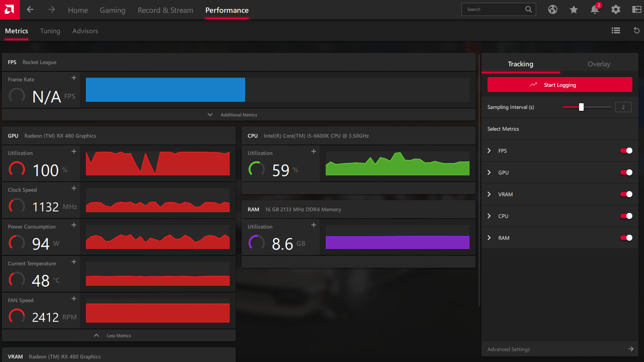Add GPU Clock Speed plus icon
This screenshot has height=362, width=644.
point(74,188)
